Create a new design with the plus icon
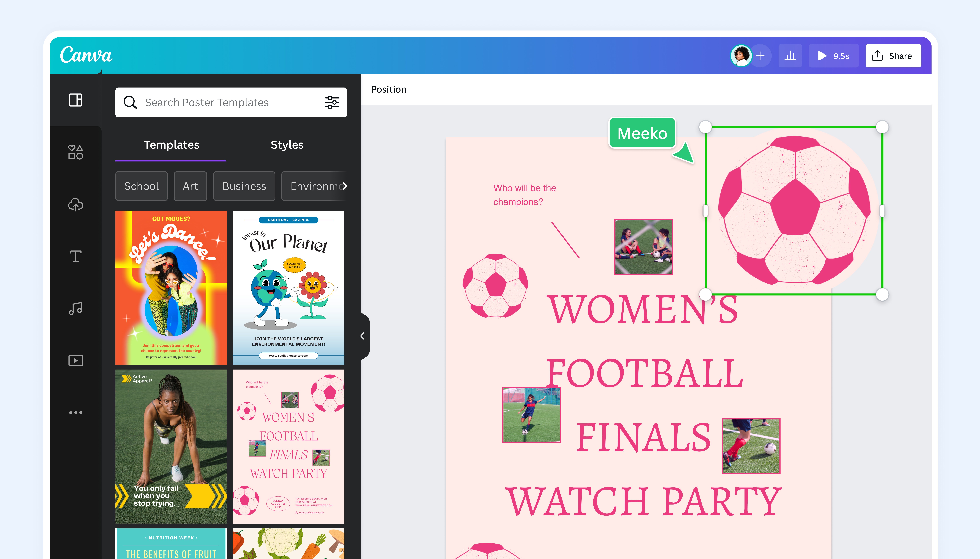The width and height of the screenshot is (980, 559). tap(760, 56)
